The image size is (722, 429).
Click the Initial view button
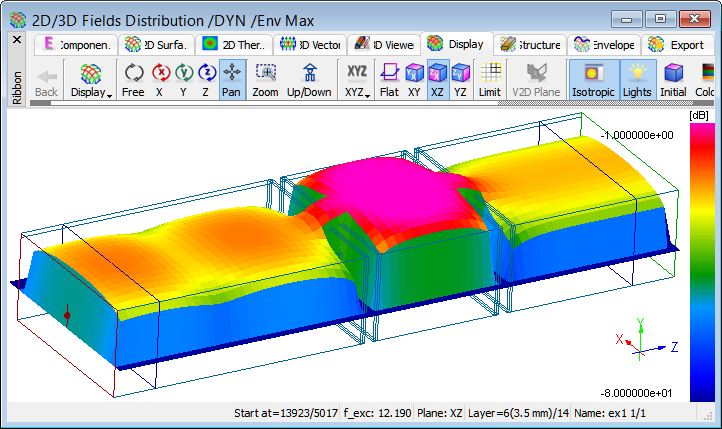click(674, 80)
